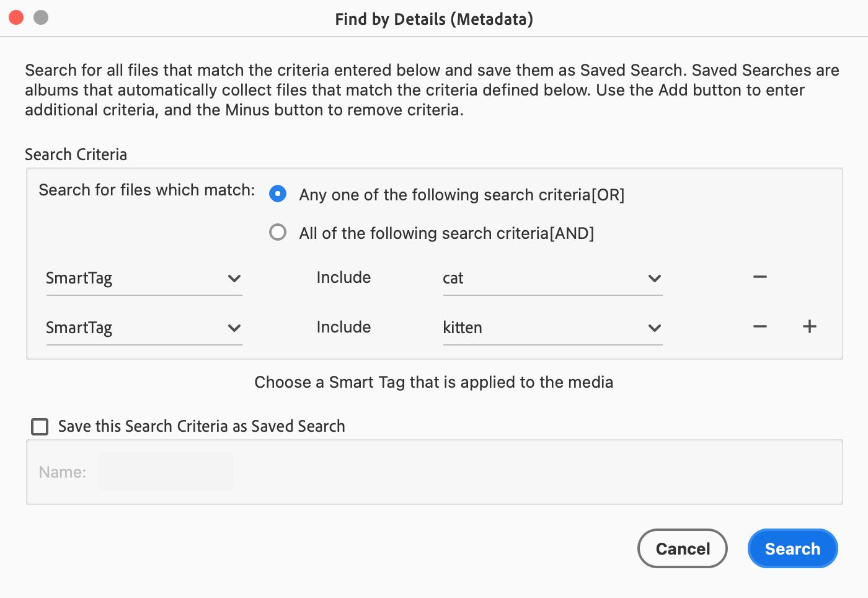Click the gray minimize window button
The height and width of the screenshot is (598, 868).
[41, 17]
